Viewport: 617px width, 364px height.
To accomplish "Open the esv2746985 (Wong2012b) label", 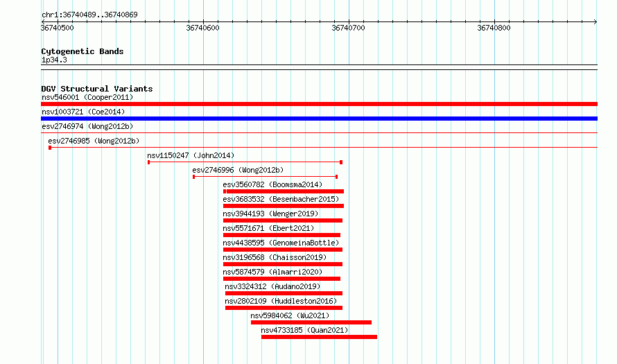I will (x=94, y=141).
